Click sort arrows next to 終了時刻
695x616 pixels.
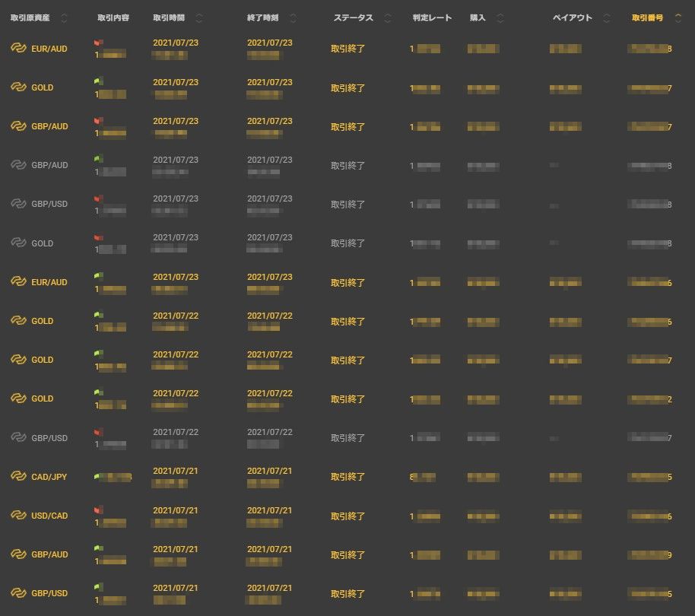(x=294, y=18)
